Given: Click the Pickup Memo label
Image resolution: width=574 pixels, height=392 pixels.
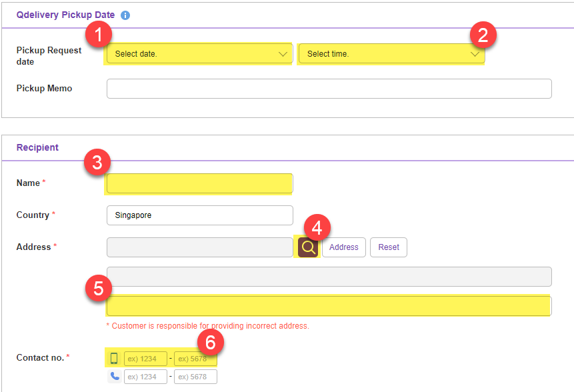Looking at the screenshot, I should [x=44, y=88].
